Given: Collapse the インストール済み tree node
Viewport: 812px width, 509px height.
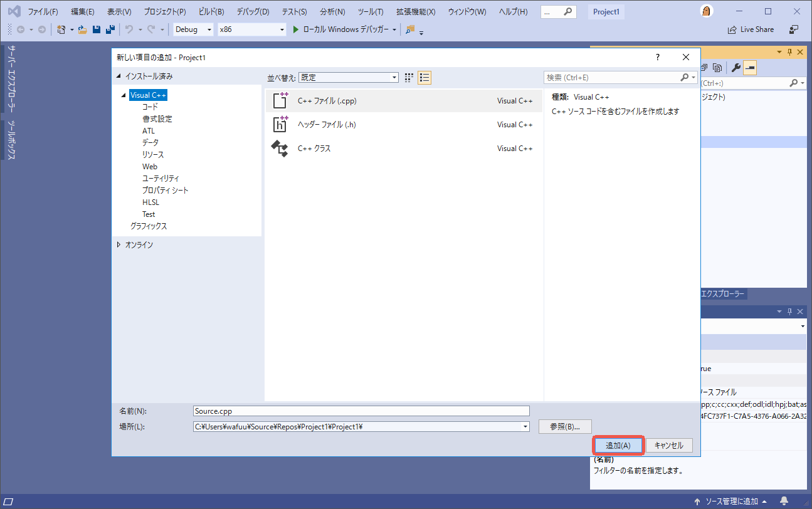Looking at the screenshot, I should 119,76.
